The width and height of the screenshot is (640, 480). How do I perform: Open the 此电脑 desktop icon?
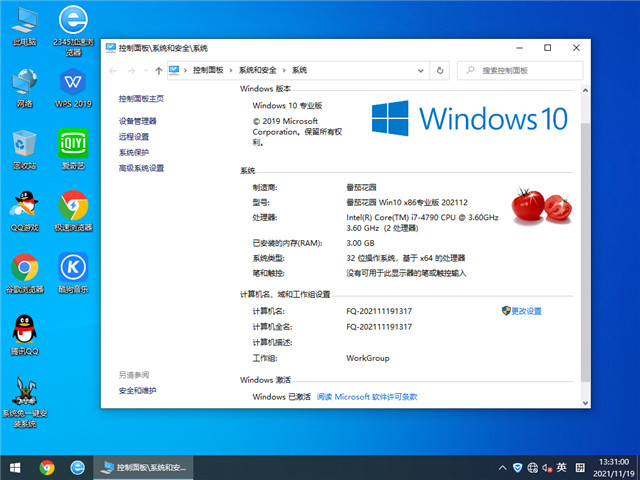[x=24, y=26]
